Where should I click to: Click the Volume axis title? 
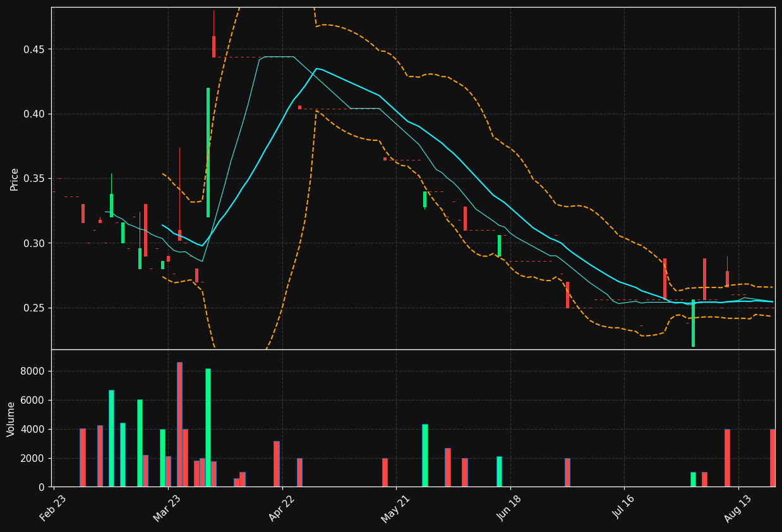[11, 419]
